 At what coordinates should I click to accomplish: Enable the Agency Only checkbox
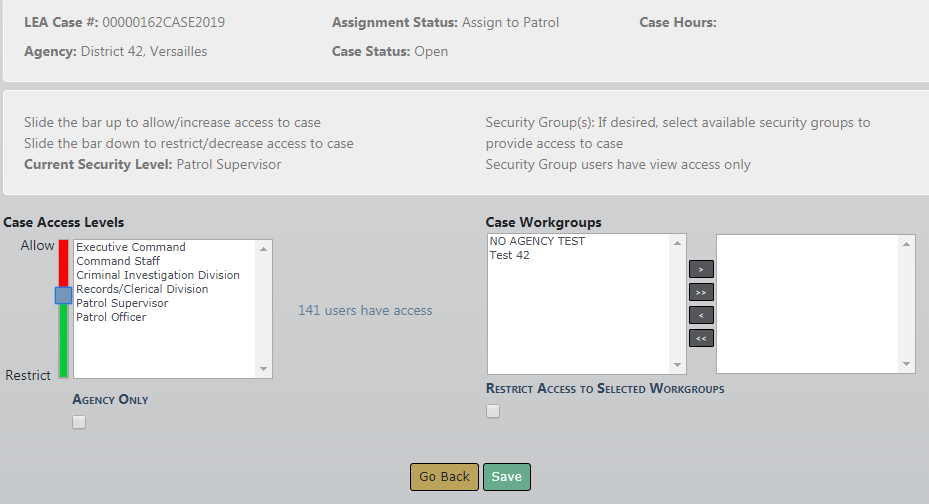[x=79, y=422]
